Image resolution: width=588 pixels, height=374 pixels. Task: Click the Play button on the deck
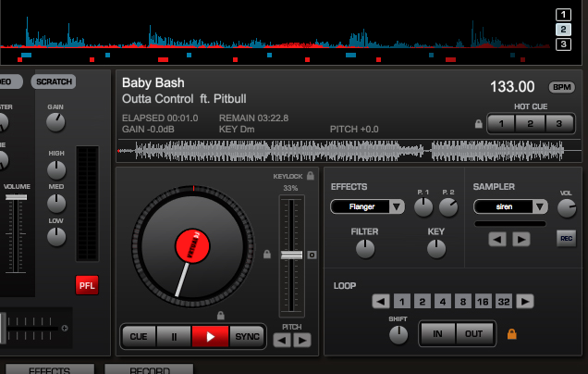click(211, 336)
